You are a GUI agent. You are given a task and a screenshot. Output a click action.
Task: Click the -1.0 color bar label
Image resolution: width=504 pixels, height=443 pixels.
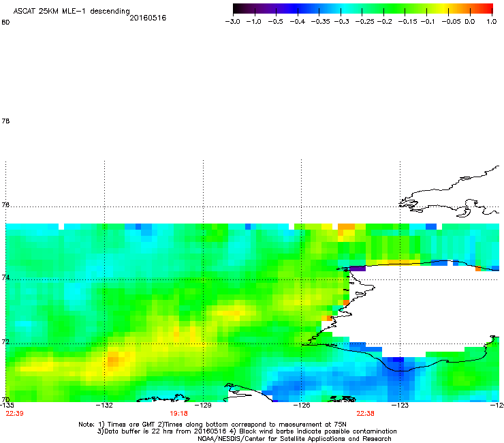click(253, 22)
